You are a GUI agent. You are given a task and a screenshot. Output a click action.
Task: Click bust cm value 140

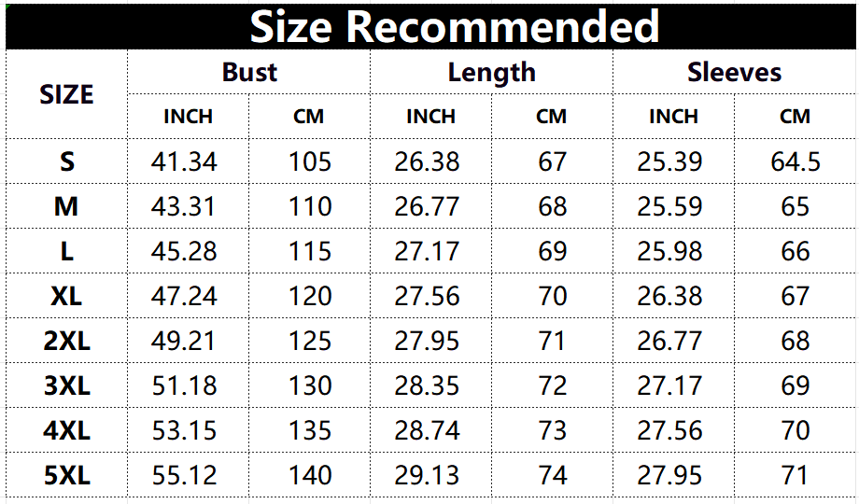coord(310,475)
